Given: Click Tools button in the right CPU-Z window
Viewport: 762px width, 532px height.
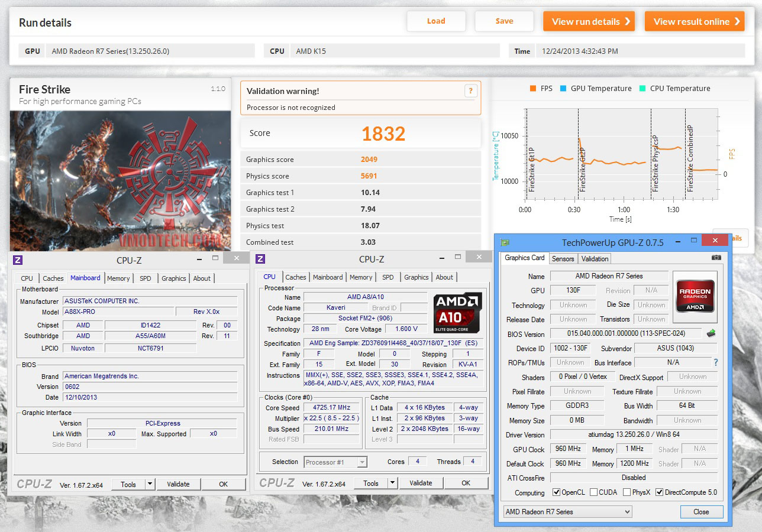Looking at the screenshot, I should [371, 483].
